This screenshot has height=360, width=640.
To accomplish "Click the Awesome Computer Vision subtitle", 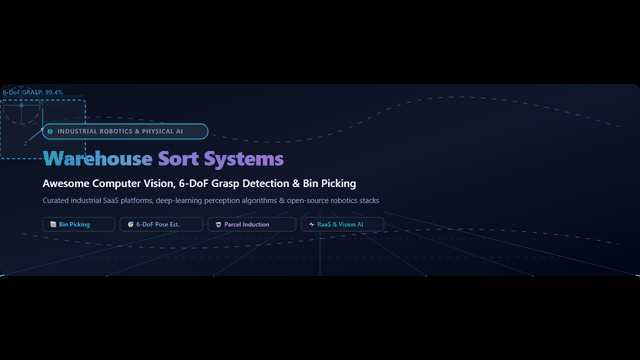I will pyautogui.click(x=199, y=184).
